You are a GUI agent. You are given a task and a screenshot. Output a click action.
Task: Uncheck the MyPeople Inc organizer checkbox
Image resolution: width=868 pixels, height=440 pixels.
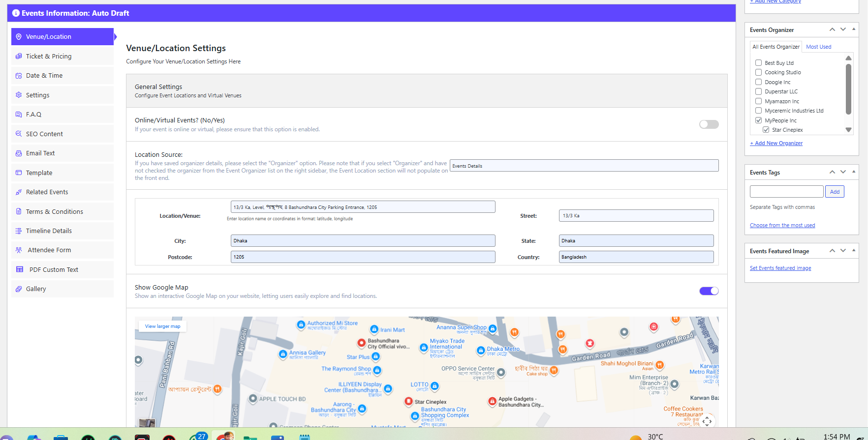coord(758,120)
